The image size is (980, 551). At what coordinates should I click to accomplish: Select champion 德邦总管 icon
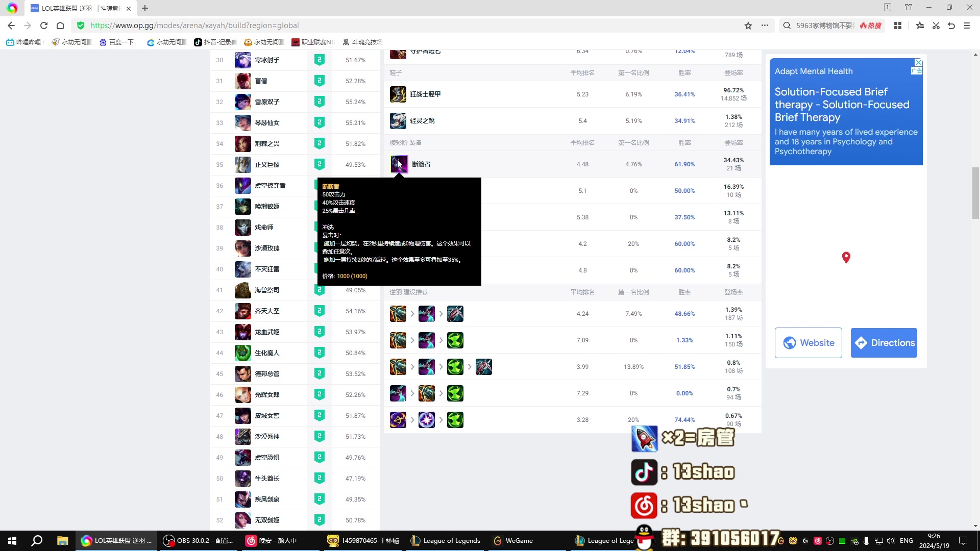click(x=243, y=374)
